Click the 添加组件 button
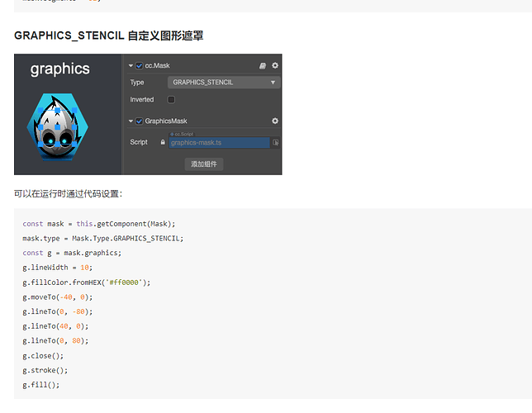Screen dimensions: 532x413 pyautogui.click(x=204, y=164)
